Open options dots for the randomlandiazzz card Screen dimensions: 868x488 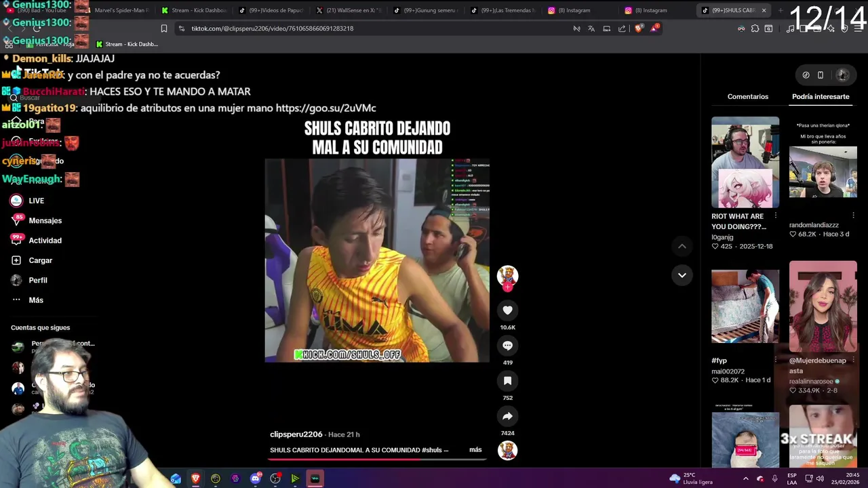click(853, 216)
